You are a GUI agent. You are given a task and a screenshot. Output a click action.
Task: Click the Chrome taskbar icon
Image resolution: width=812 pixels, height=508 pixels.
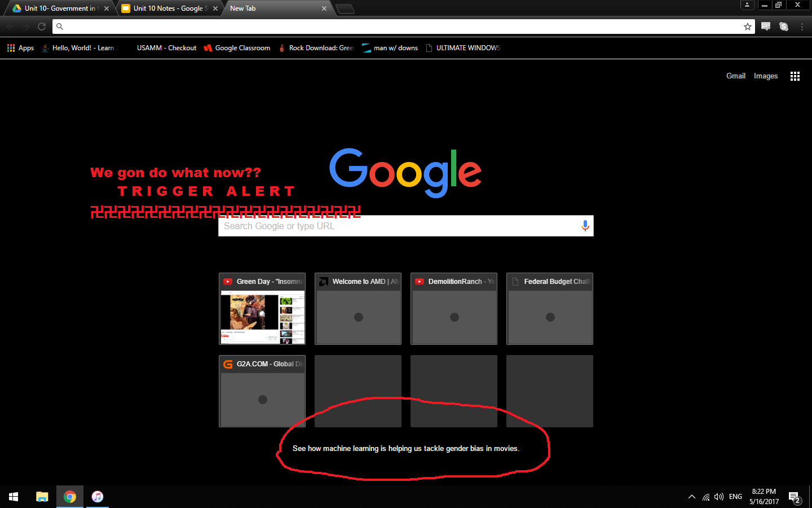pyautogui.click(x=70, y=497)
